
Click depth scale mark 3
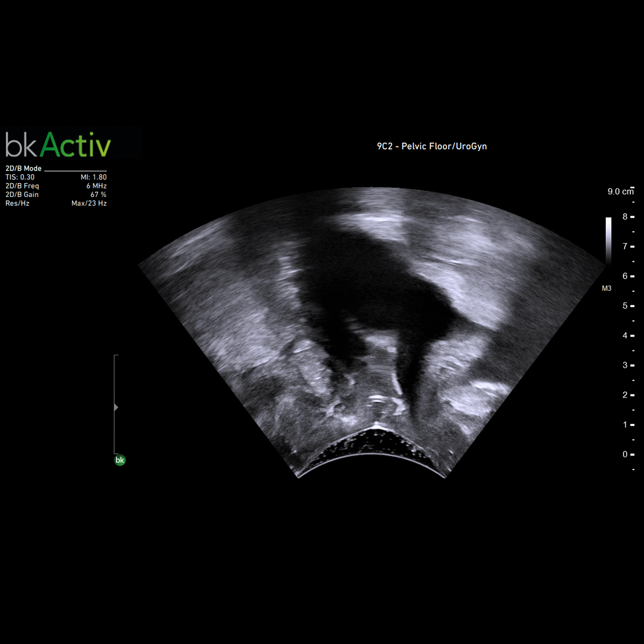pyautogui.click(x=625, y=365)
